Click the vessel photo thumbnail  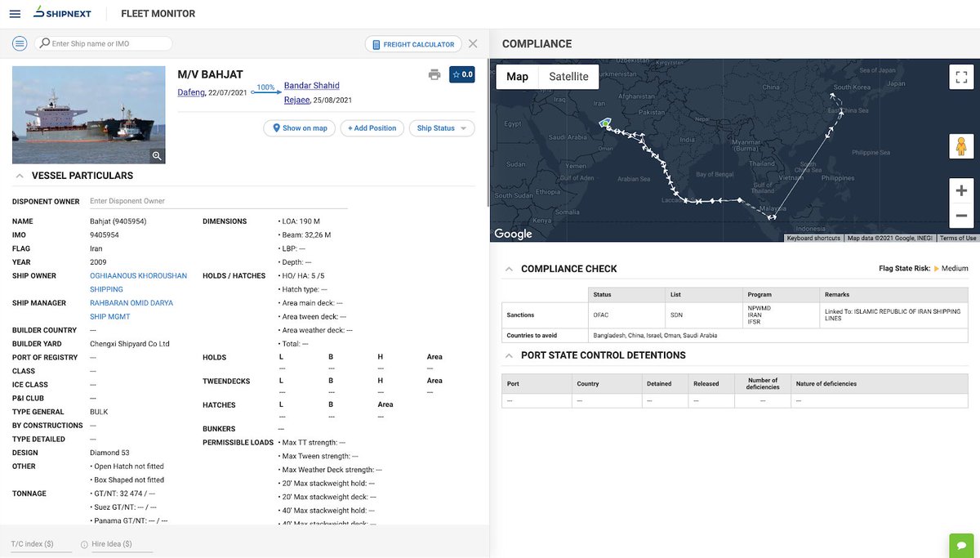88,114
